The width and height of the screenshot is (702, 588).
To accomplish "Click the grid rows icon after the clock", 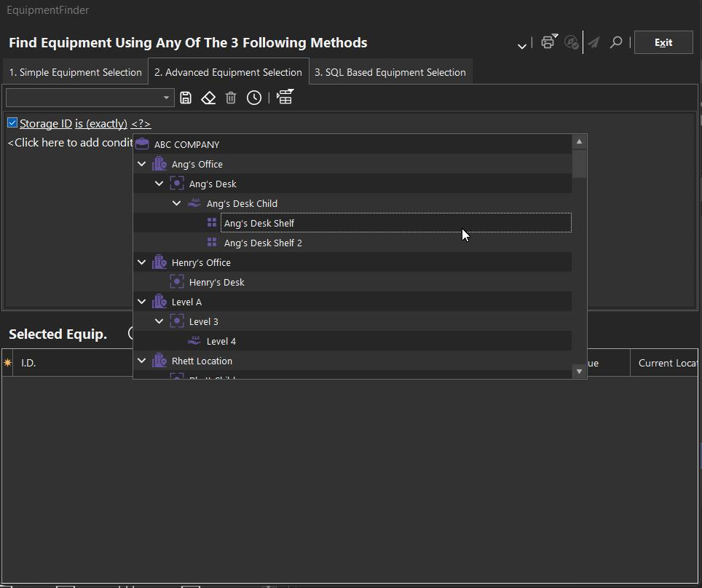I will pos(285,98).
